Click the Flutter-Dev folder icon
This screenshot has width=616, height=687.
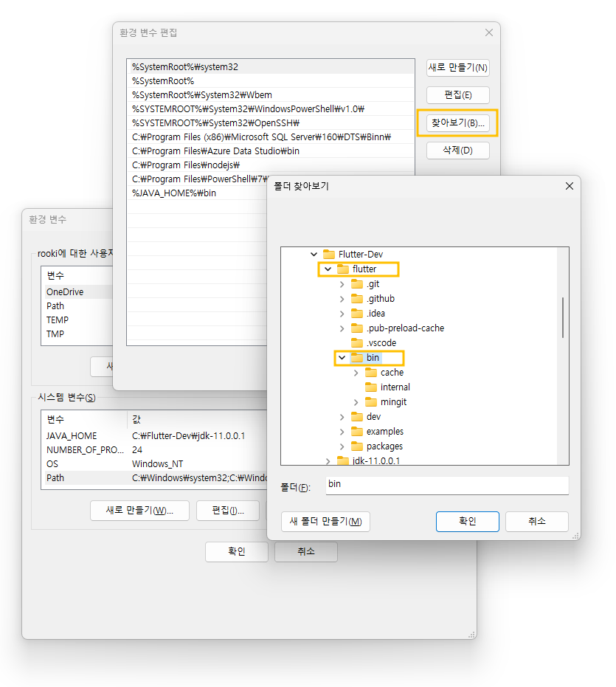click(328, 254)
